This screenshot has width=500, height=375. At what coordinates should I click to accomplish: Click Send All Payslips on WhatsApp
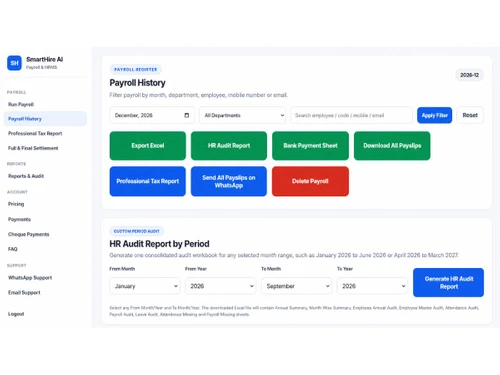point(229,181)
